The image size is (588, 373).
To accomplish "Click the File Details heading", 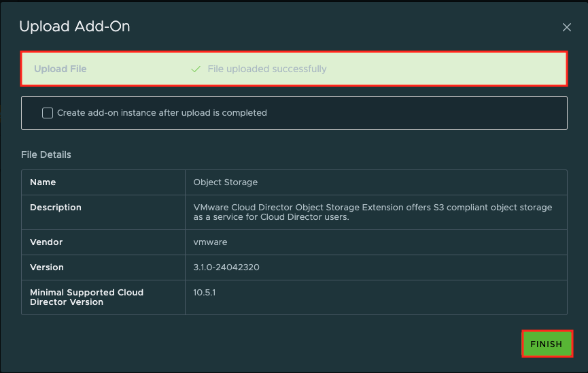I will 46,155.
